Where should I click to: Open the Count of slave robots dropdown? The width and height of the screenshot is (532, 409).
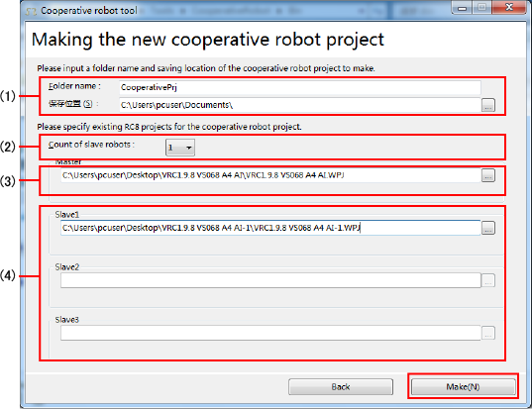point(180,148)
